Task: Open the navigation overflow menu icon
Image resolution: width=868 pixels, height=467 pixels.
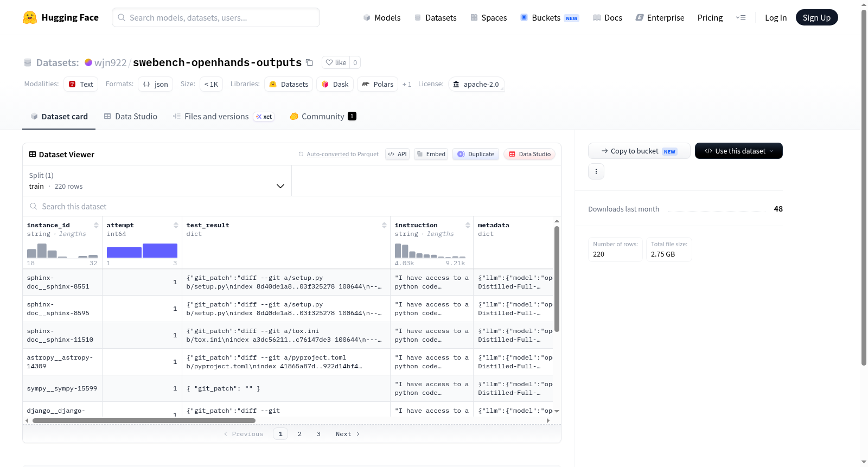Action: 741,17
